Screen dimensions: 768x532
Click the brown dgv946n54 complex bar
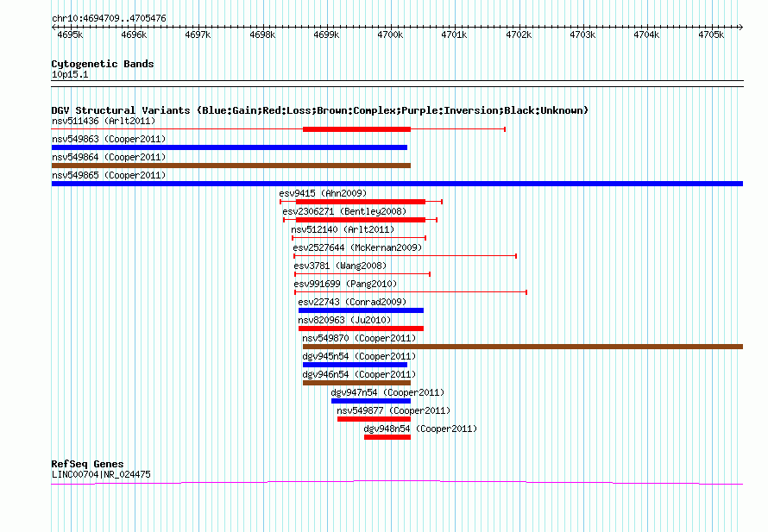coord(356,383)
